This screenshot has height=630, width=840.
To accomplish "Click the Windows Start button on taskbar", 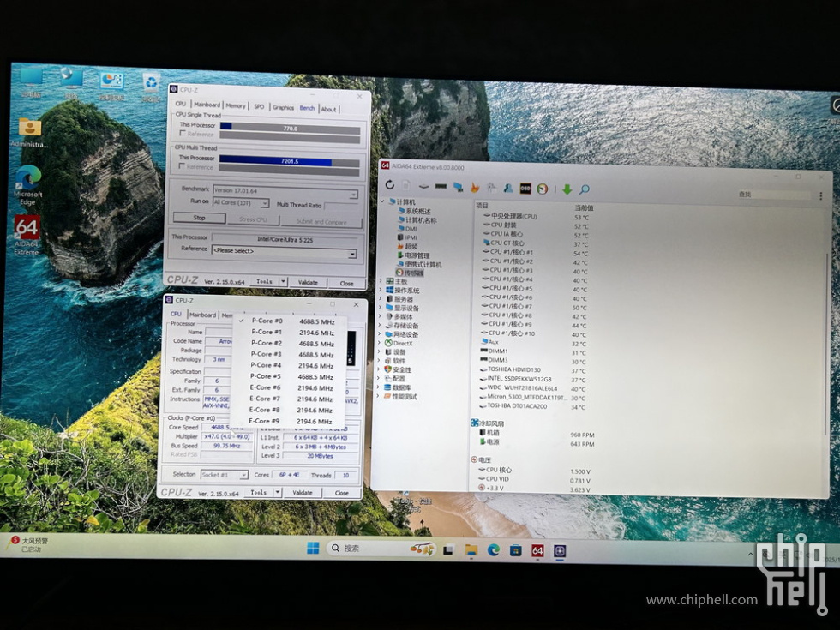I will [313, 548].
